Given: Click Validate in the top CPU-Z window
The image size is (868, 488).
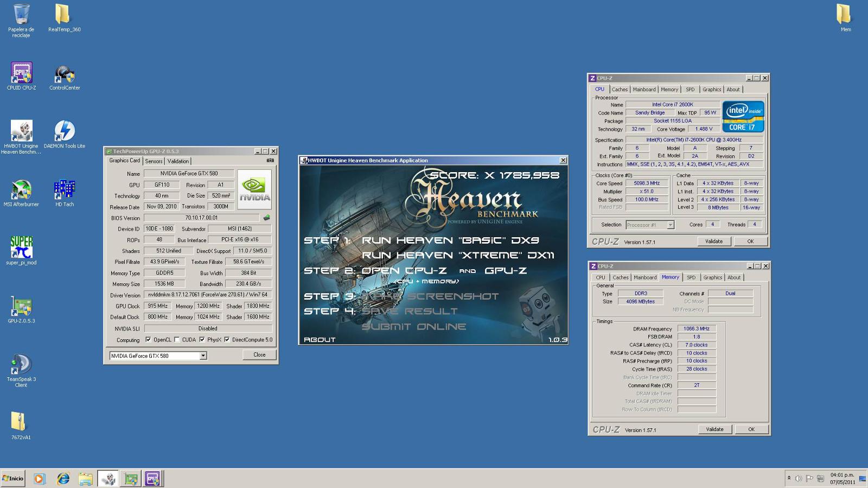Looking at the screenshot, I should click(714, 242).
